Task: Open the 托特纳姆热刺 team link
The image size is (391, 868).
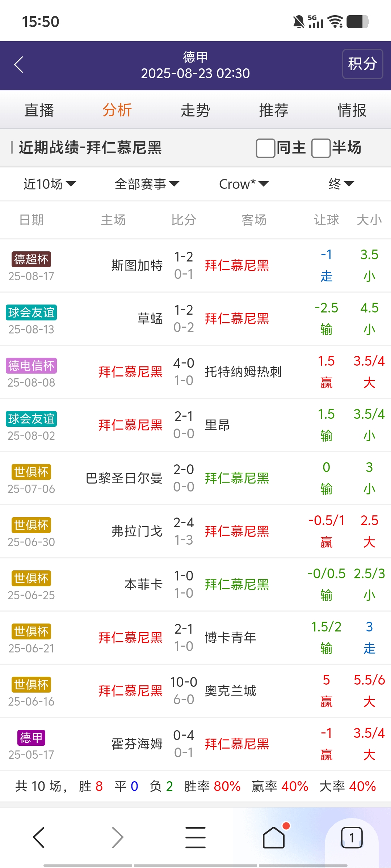Action: 243,372
